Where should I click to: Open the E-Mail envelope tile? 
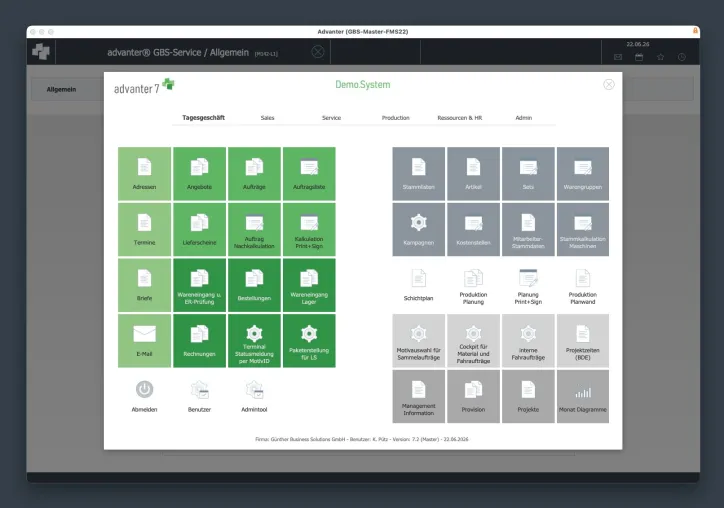click(x=145, y=341)
